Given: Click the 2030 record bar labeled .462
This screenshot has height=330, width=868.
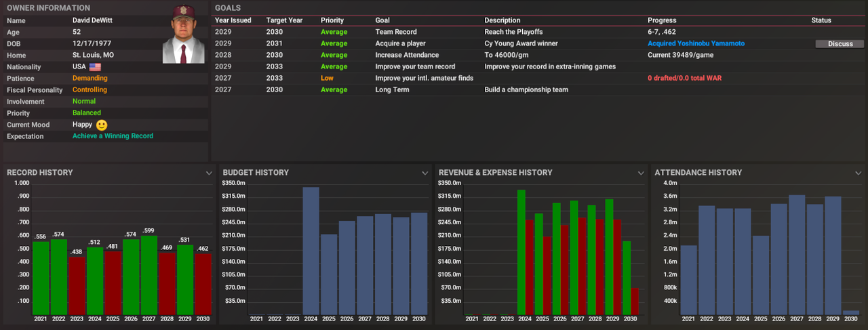Looking at the screenshot, I should click(x=203, y=283).
